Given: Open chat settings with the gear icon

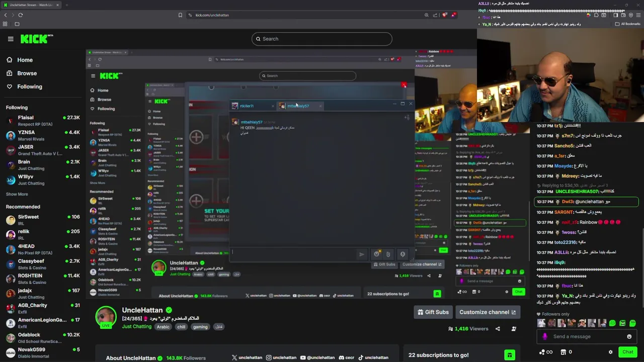Looking at the screenshot, I should click(x=610, y=352).
